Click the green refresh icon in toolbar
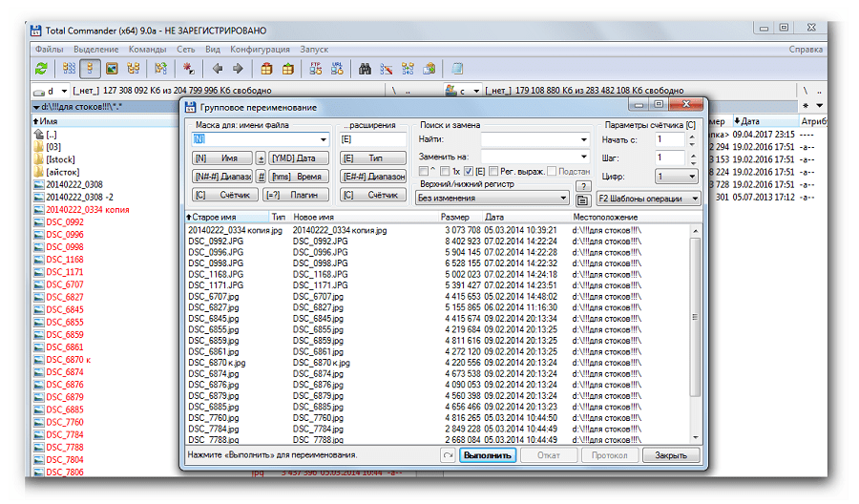The width and height of the screenshot is (859, 504). click(x=41, y=69)
